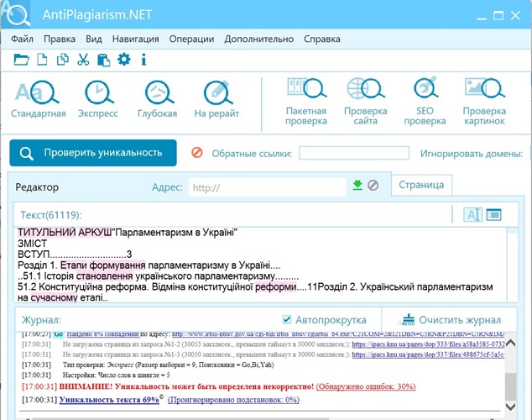Viewport: 532px width, 420px height.
Task: Open the Дополнительно menu
Action: [259, 39]
